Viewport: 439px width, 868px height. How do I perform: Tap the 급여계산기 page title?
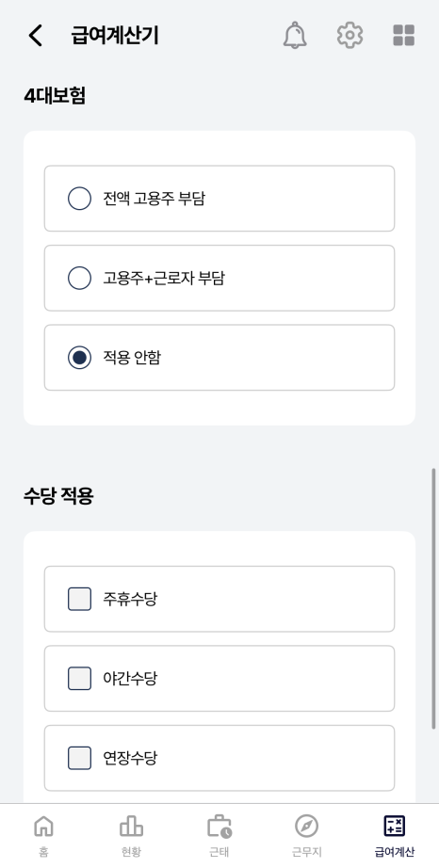pos(115,36)
